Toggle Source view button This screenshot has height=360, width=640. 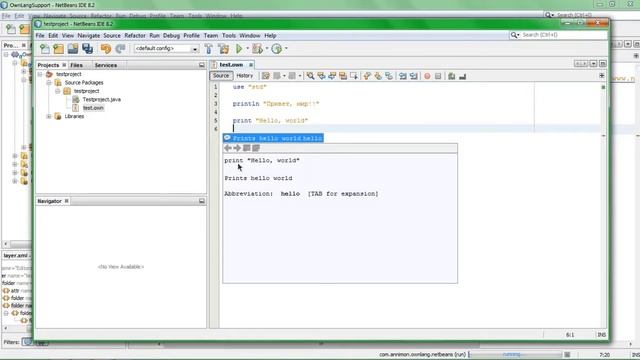tap(221, 76)
